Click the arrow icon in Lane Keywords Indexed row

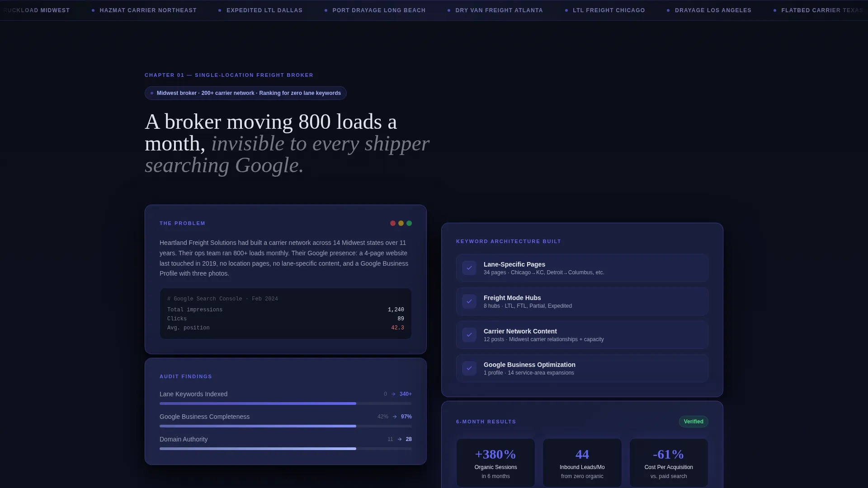pyautogui.click(x=393, y=394)
